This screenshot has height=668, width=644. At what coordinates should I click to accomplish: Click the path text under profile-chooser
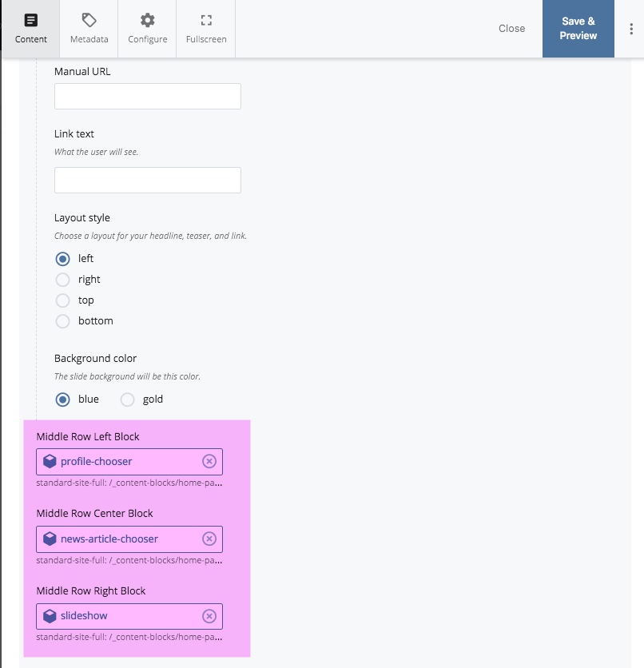point(129,483)
